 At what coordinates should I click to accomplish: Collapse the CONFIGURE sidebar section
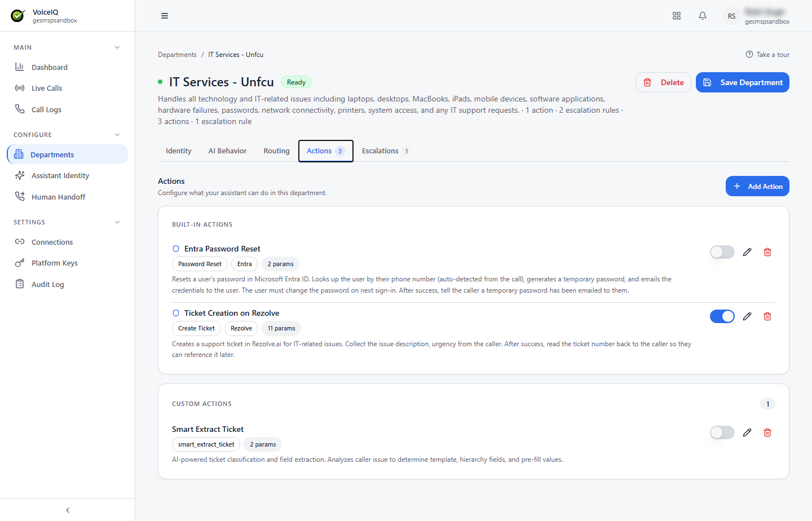117,135
